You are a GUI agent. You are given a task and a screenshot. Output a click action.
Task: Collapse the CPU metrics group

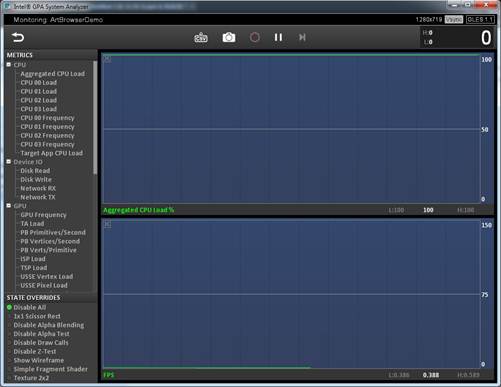[9, 64]
